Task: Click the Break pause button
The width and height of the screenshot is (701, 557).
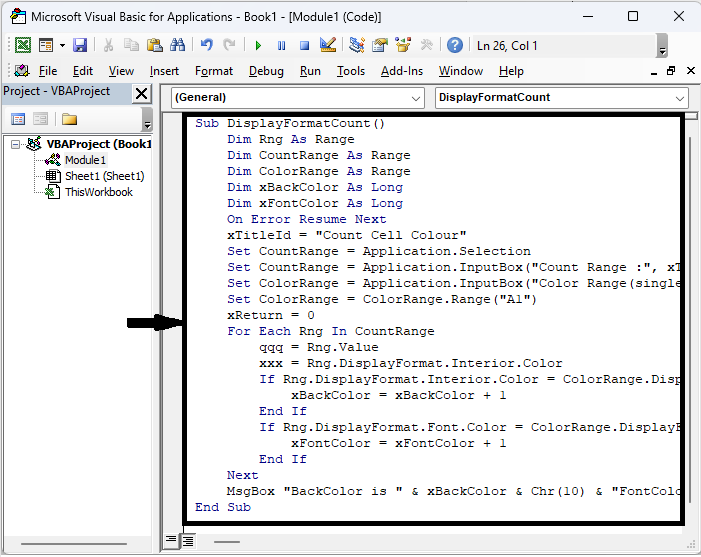Action: pyautogui.click(x=281, y=46)
